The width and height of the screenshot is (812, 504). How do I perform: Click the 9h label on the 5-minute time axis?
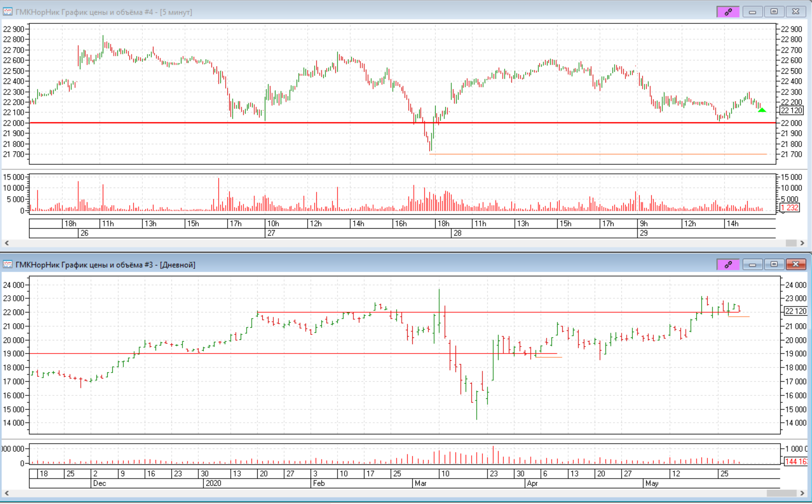(x=644, y=223)
